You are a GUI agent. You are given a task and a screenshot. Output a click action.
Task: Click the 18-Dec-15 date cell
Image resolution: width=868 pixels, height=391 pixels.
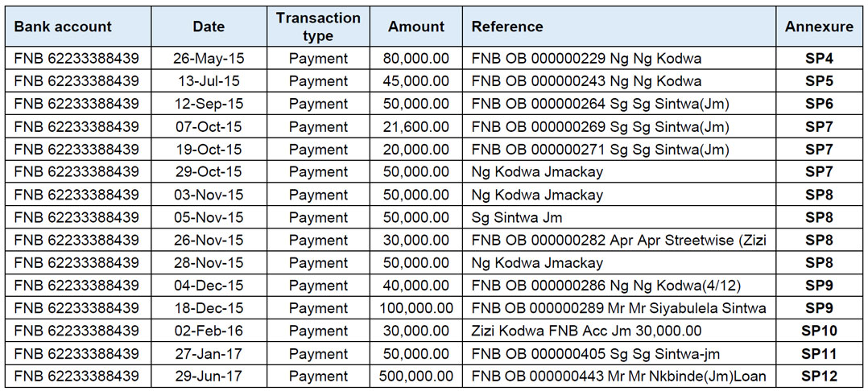point(209,308)
